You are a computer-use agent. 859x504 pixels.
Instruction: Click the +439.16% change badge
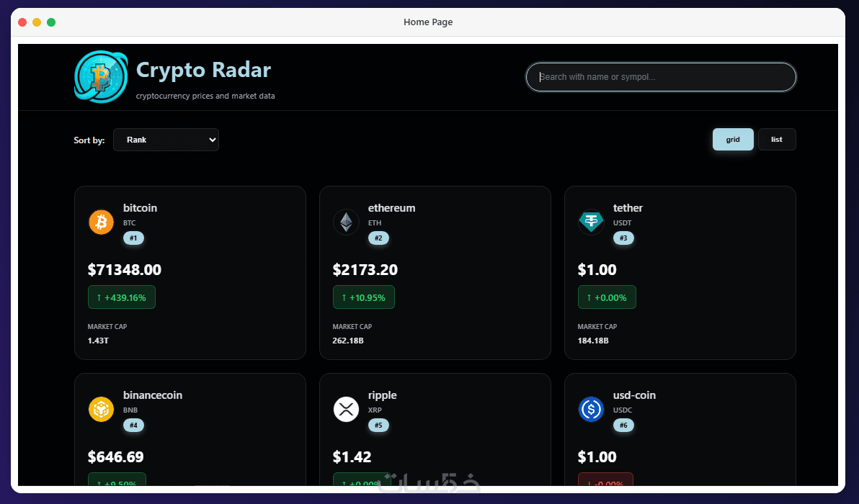tap(122, 297)
